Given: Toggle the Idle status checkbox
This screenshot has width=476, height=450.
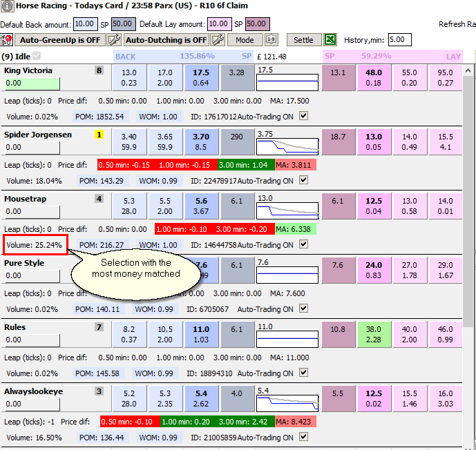Looking at the screenshot, I should (x=37, y=56).
